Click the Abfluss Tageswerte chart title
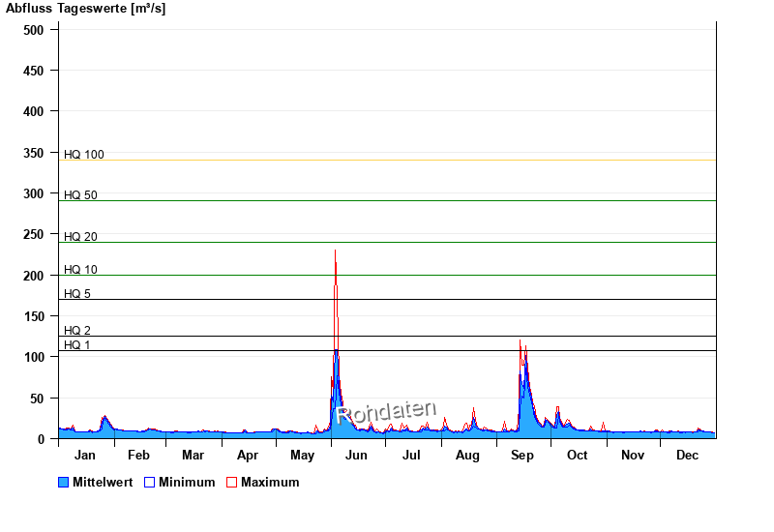The width and height of the screenshot is (774, 532). (x=85, y=9)
